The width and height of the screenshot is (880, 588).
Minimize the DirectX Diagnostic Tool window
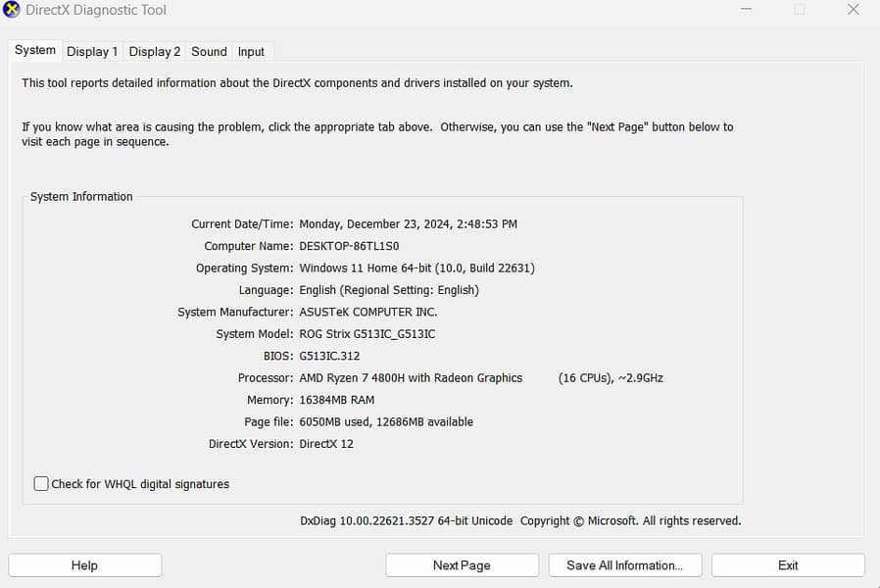(x=747, y=10)
